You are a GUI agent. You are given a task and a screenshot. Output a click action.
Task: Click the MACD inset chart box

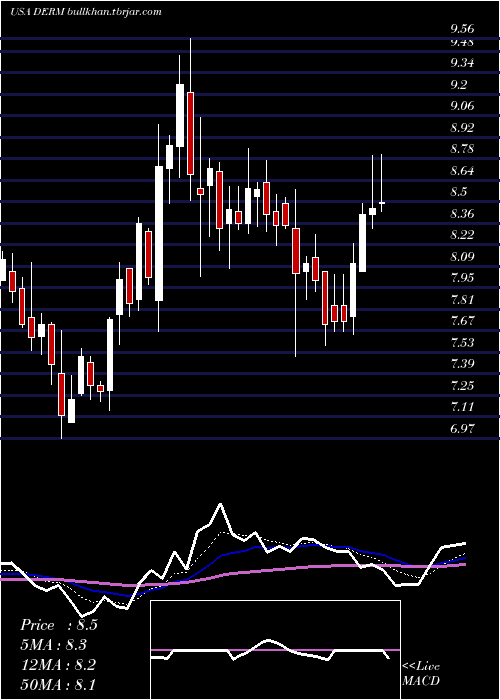(275, 650)
